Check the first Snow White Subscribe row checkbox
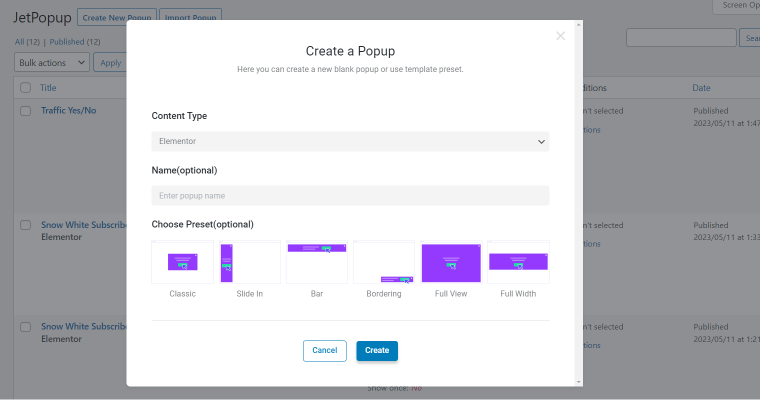 [26, 225]
